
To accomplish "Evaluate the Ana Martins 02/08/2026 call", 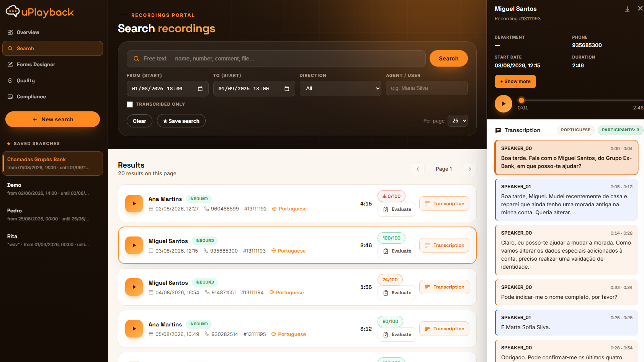I will pyautogui.click(x=397, y=209).
